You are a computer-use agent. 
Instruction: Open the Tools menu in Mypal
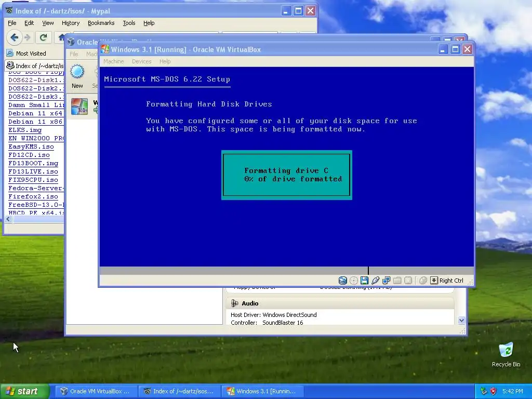(129, 23)
